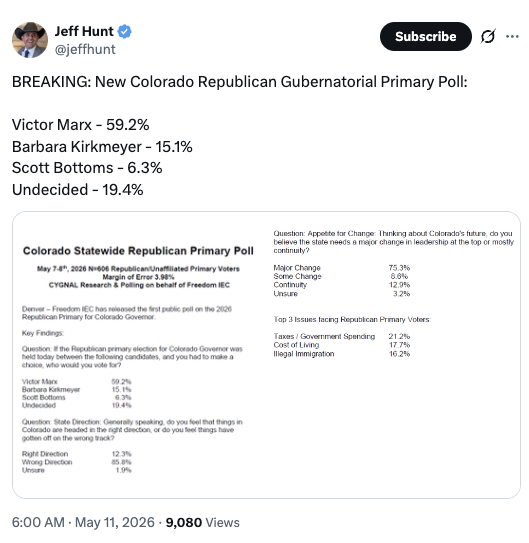The width and height of the screenshot is (529, 543).
Task: Visit the @jeffhunt handle link
Action: click(85, 49)
